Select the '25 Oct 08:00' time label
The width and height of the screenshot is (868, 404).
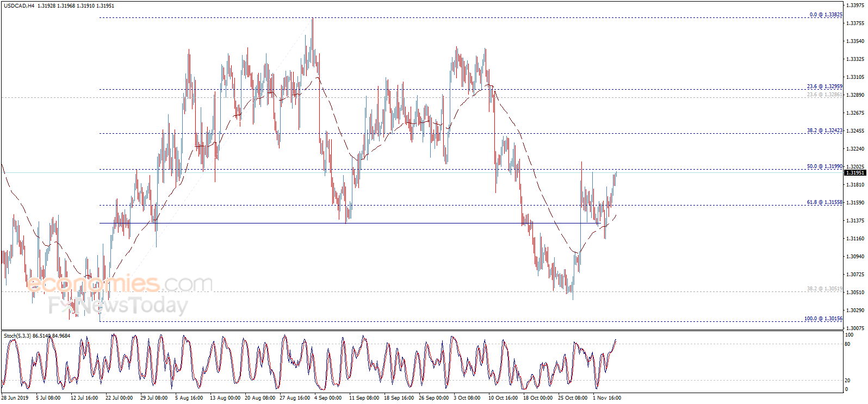pyautogui.click(x=573, y=398)
